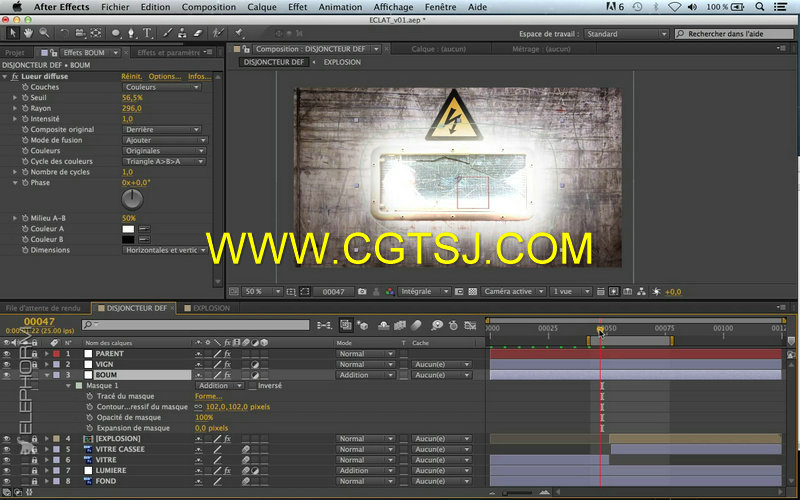Viewport: 800px width, 500px height.
Task: Click the current time indicator in timeline ruler
Action: click(x=601, y=329)
